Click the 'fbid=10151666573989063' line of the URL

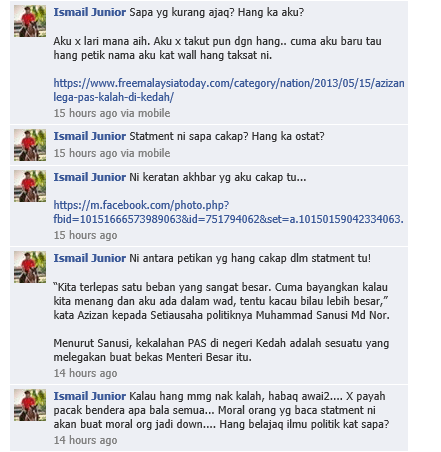pos(228,219)
